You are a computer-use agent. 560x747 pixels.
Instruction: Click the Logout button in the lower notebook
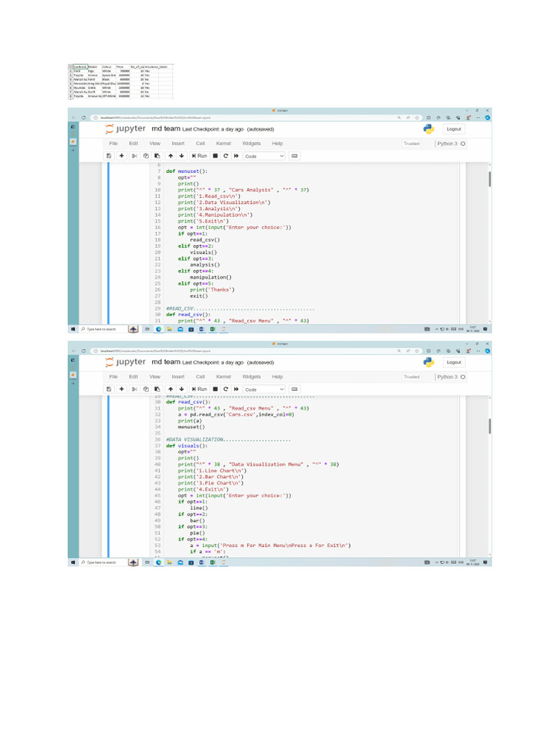454,362
